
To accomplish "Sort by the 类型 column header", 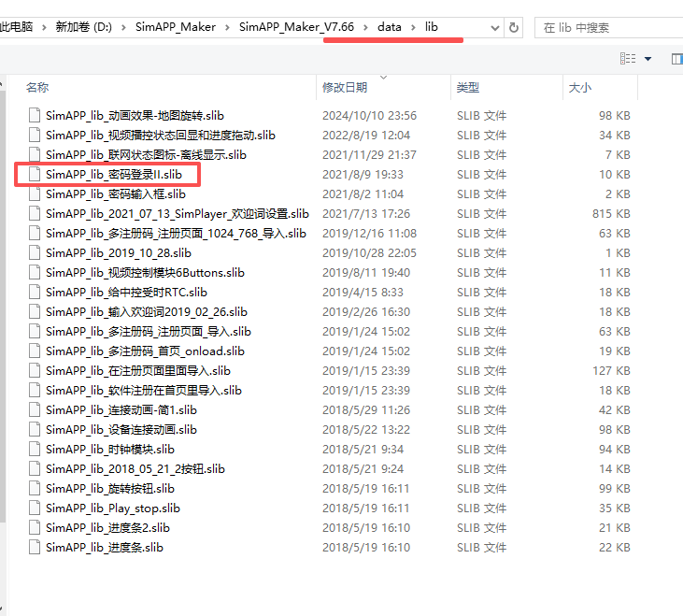I will tap(467, 88).
